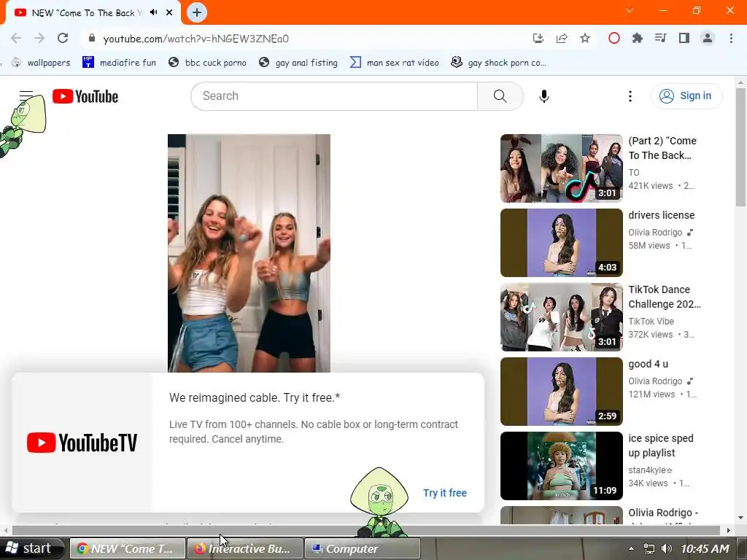Viewport: 747px width, 560px height.
Task: Install app icon in address bar
Action: [x=538, y=39]
